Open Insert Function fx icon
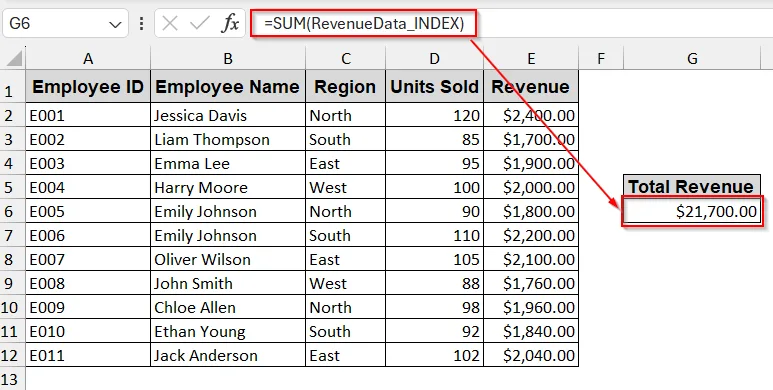Screen dimensions: 773x390 [x=230, y=23]
